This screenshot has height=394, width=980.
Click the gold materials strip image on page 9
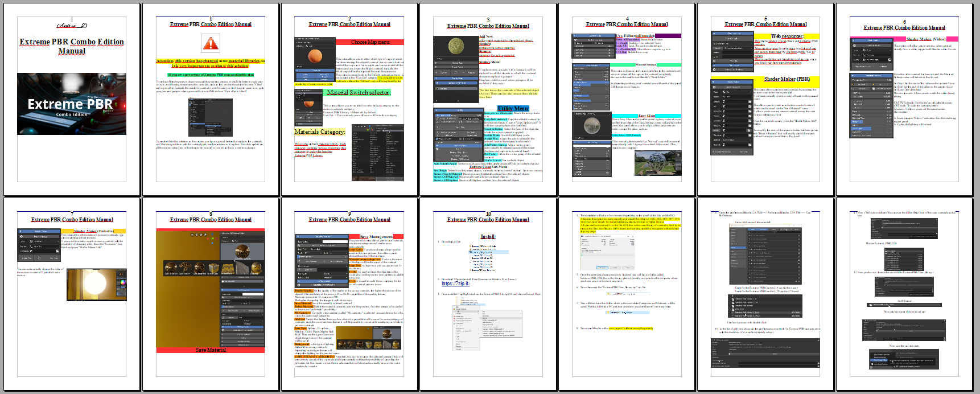click(369, 337)
